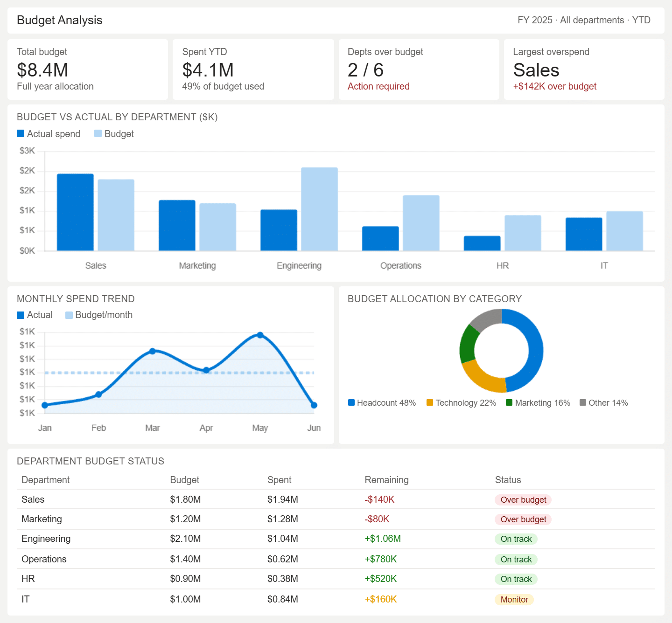Click the Actual spend legend color swatch

coord(21,133)
